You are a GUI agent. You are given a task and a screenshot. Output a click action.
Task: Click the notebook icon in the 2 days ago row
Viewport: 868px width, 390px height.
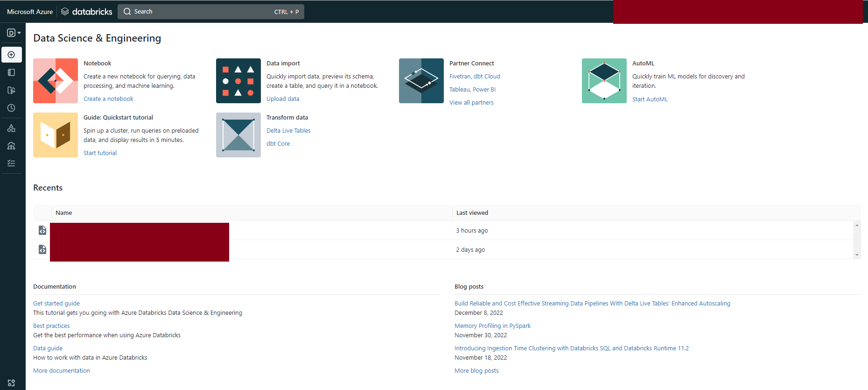point(42,249)
